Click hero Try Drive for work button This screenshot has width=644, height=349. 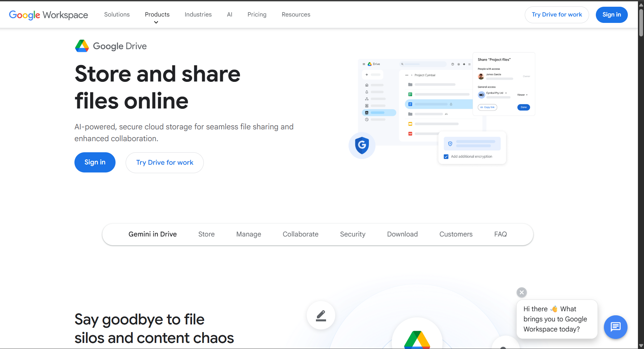pyautogui.click(x=165, y=163)
